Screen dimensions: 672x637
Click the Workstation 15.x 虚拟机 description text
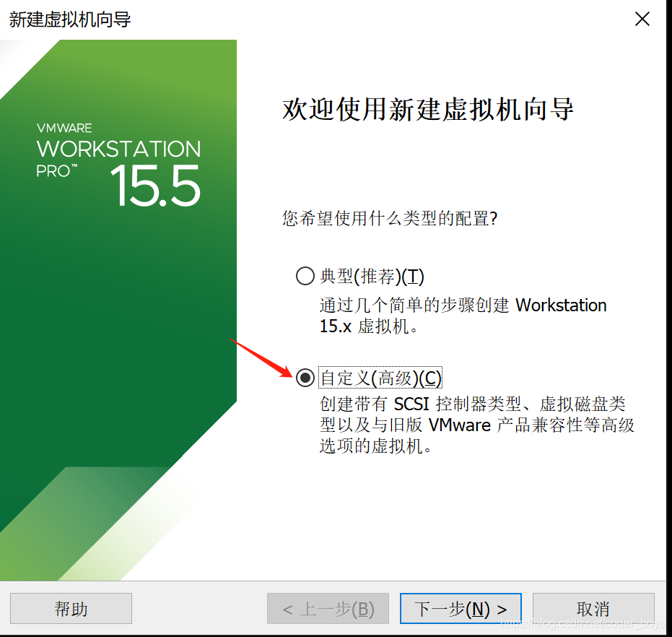463,316
